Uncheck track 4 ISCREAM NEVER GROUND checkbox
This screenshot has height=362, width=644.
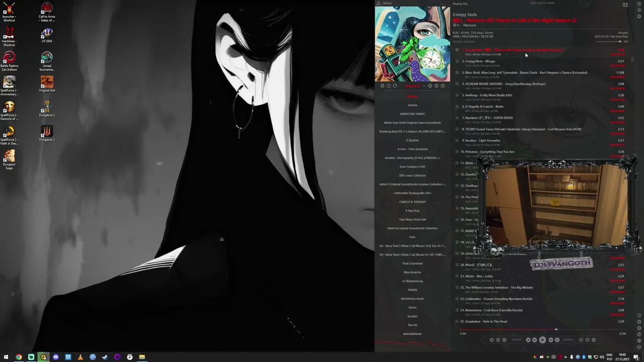click(457, 84)
